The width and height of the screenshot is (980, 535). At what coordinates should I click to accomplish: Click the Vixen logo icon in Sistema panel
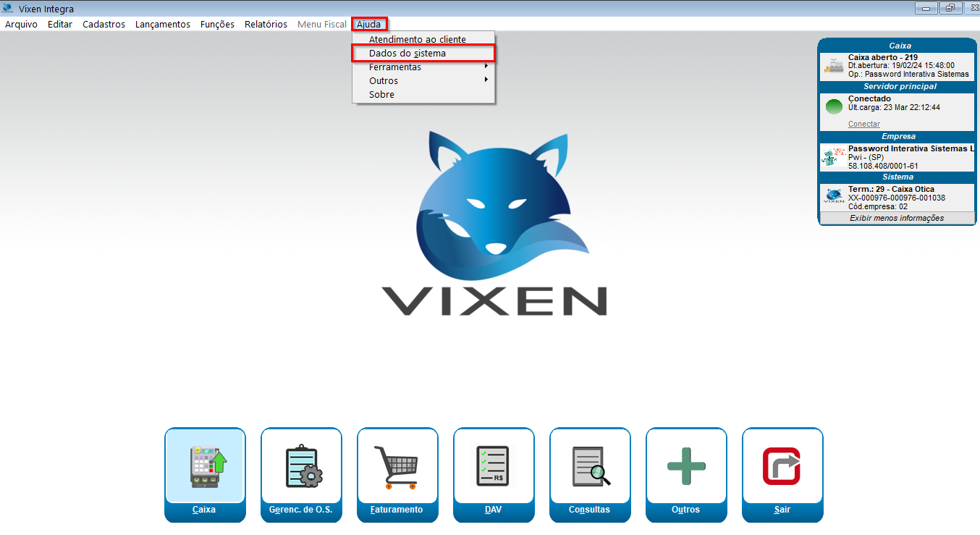(x=834, y=197)
